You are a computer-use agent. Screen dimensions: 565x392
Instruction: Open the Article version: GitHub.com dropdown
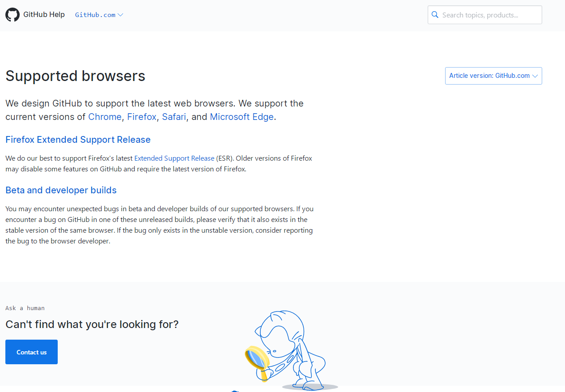[x=493, y=76]
